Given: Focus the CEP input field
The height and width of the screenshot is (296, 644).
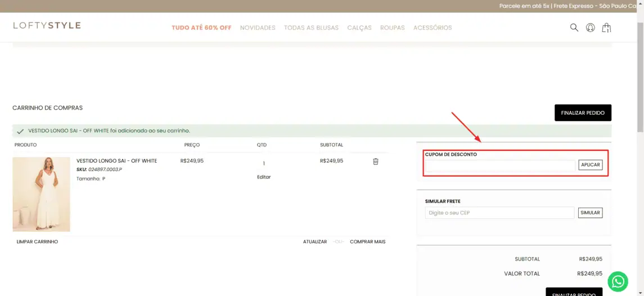Looking at the screenshot, I should 499,213.
